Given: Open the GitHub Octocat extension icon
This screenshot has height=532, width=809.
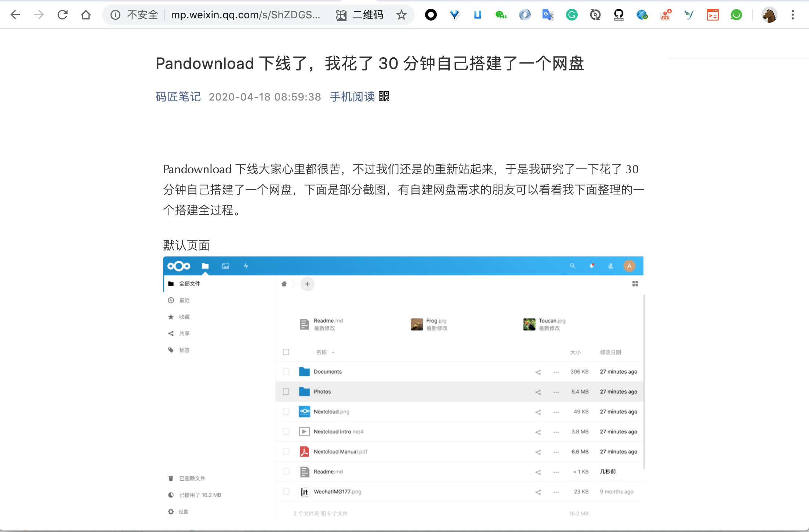Looking at the screenshot, I should click(618, 15).
